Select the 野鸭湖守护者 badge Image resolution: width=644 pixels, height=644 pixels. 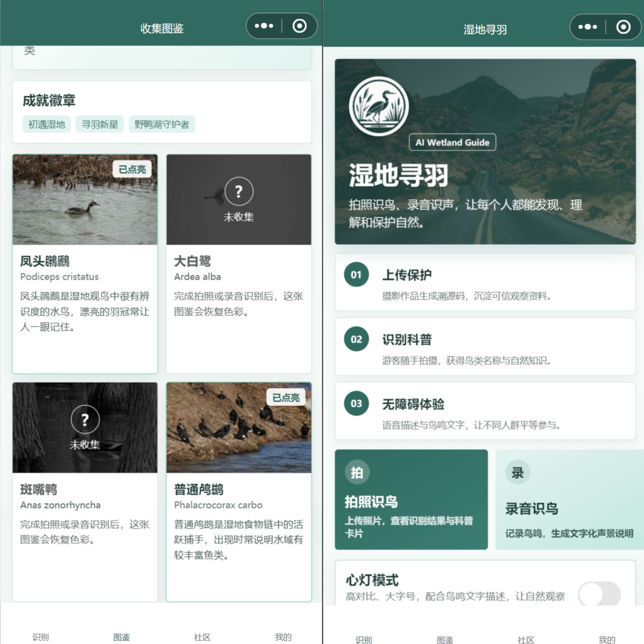point(162,124)
